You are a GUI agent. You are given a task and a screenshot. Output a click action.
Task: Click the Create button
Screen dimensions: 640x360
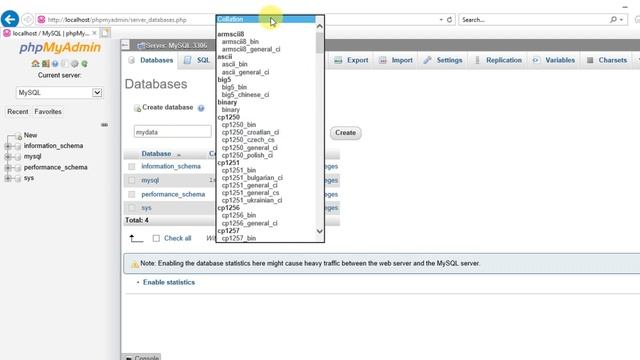345,133
